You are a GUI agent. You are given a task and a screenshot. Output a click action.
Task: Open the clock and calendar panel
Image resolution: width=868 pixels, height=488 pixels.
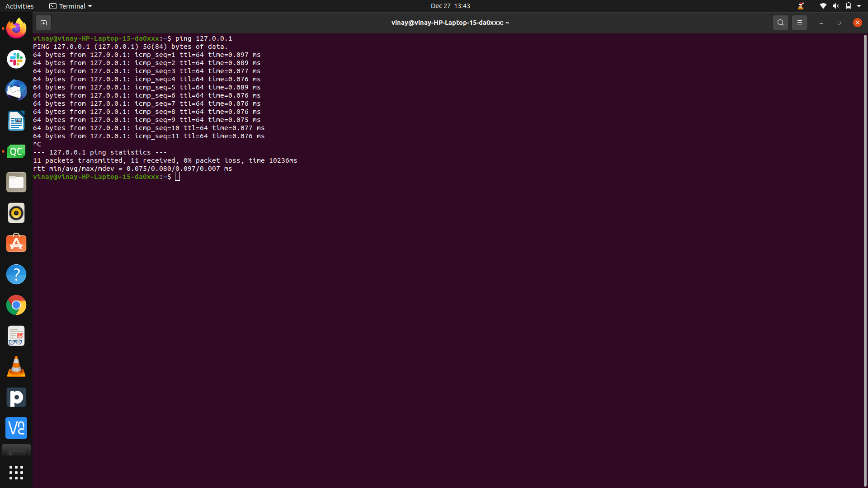pyautogui.click(x=450, y=6)
